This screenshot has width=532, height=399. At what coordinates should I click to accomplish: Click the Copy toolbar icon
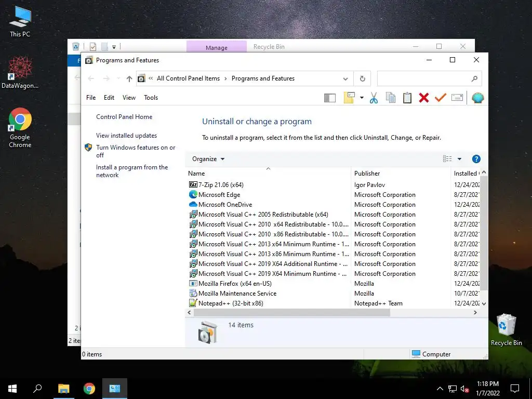[x=391, y=98]
